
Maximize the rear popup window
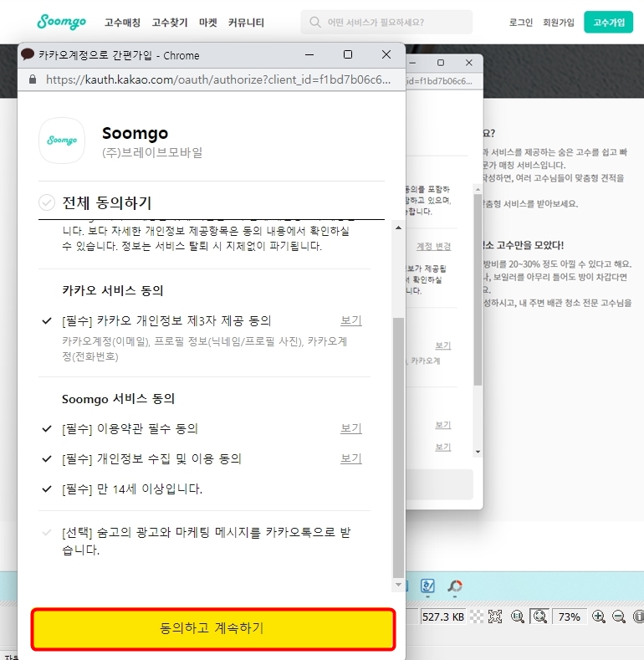click(441, 63)
